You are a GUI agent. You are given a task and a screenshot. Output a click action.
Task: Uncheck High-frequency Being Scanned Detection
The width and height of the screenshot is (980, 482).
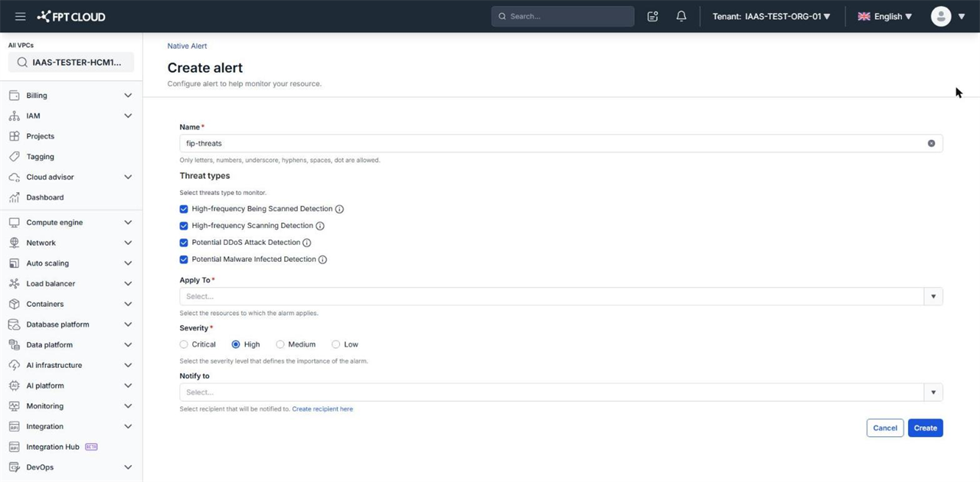[184, 209]
